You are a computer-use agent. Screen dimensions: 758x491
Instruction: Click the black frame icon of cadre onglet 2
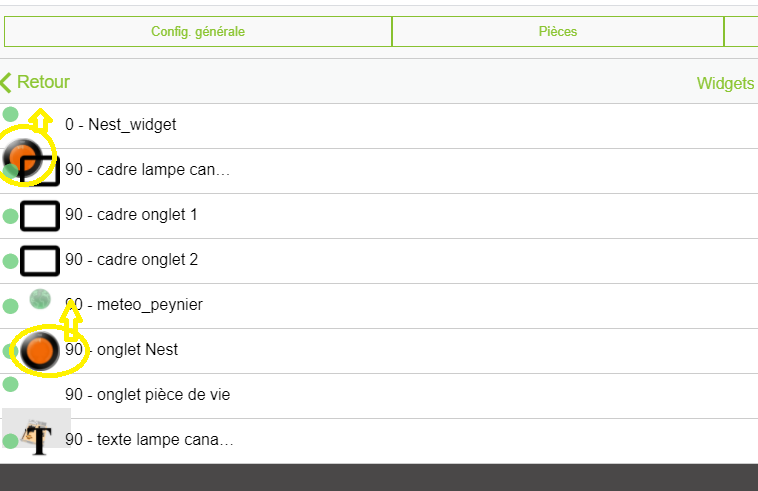click(40, 261)
